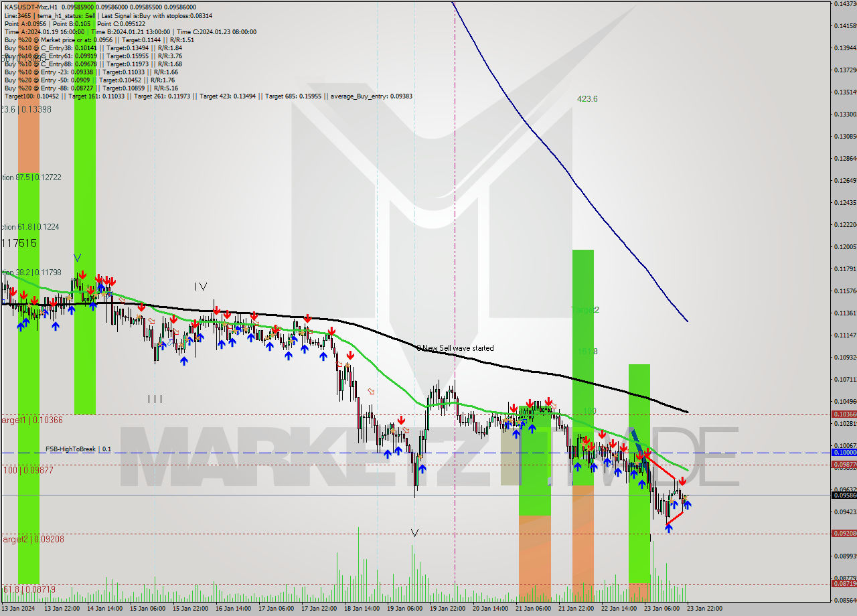Click the '161.8 | 0.08719' level label

point(28,589)
